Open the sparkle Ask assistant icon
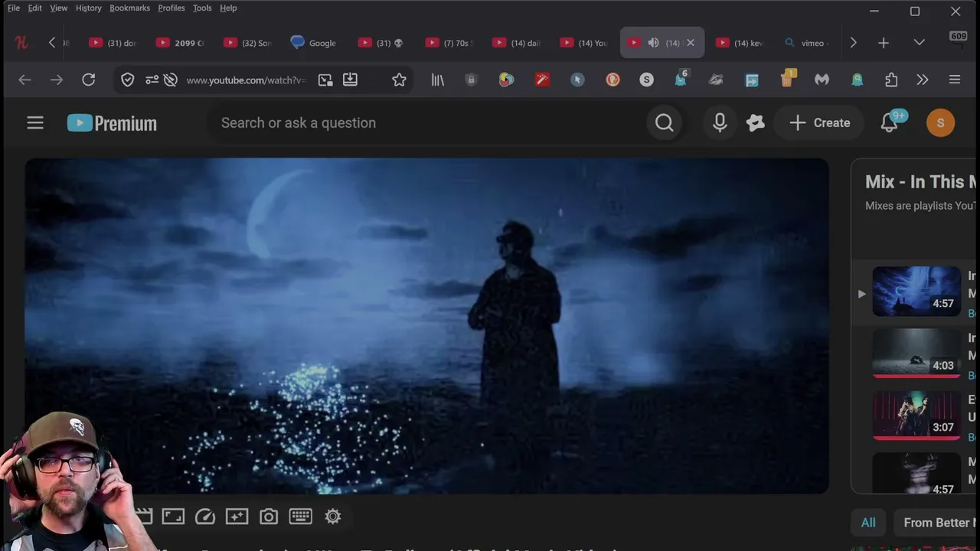Image resolution: width=980 pixels, height=551 pixels. click(x=756, y=122)
